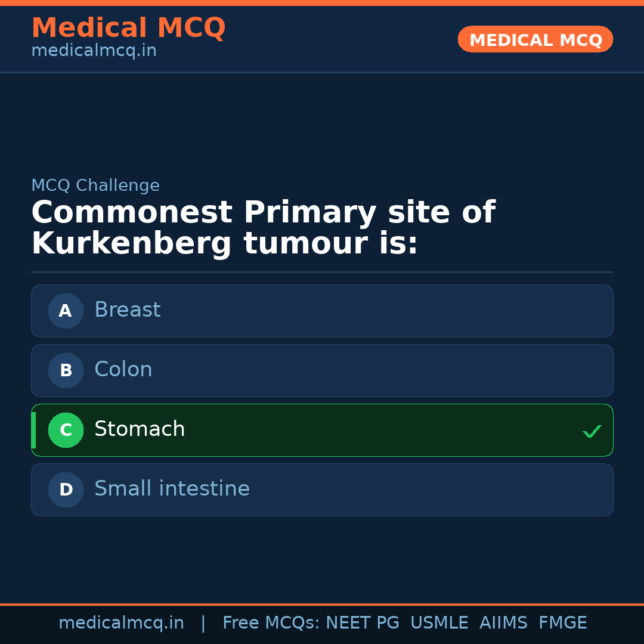The image size is (644, 644).
Task: Click the Kurkenberg tumour question text
Action: pyautogui.click(x=262, y=228)
